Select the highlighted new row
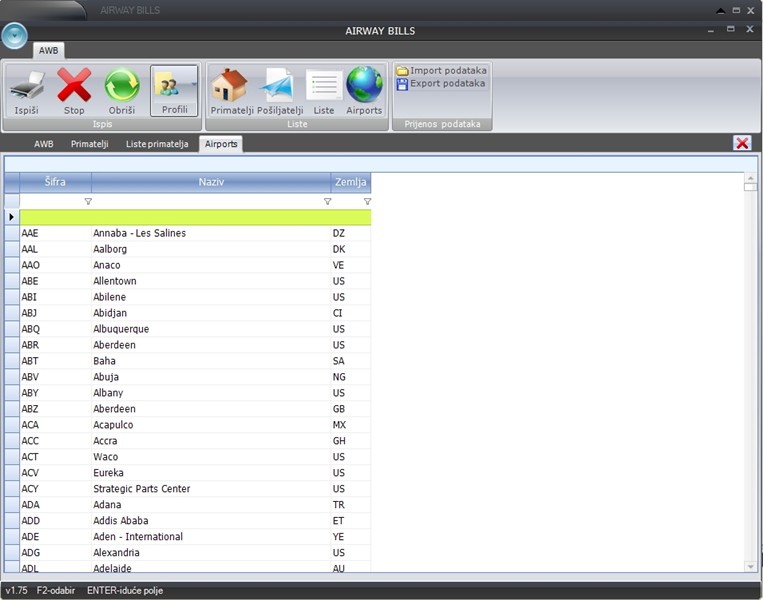The image size is (763, 600). click(195, 217)
